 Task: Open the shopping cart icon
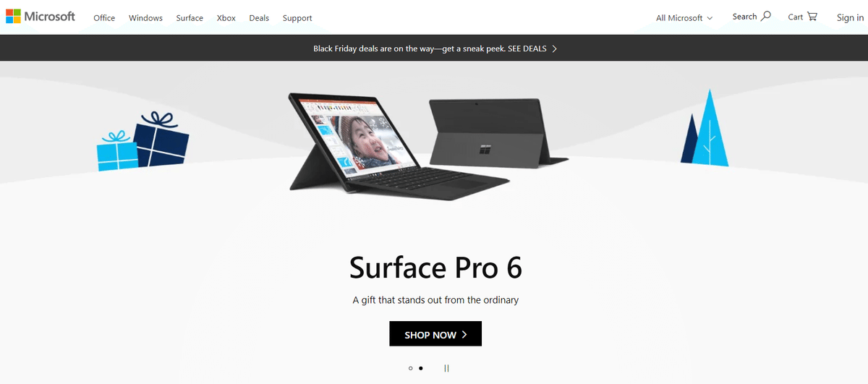tap(812, 17)
